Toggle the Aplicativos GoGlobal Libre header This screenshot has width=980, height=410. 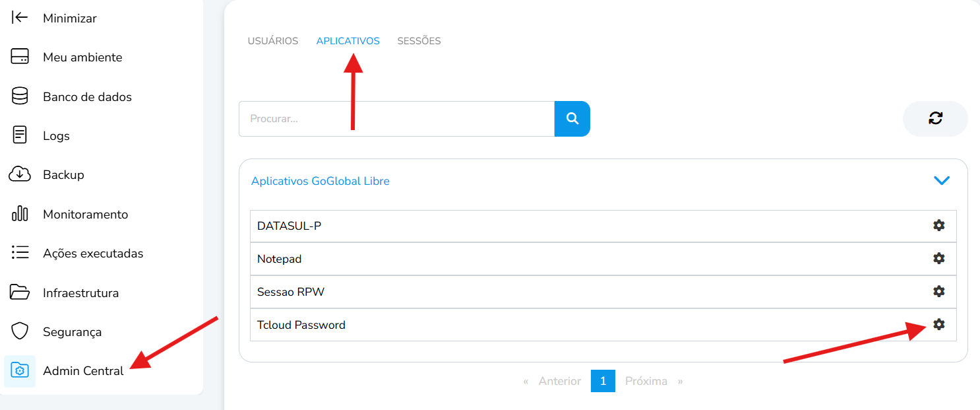(x=603, y=180)
